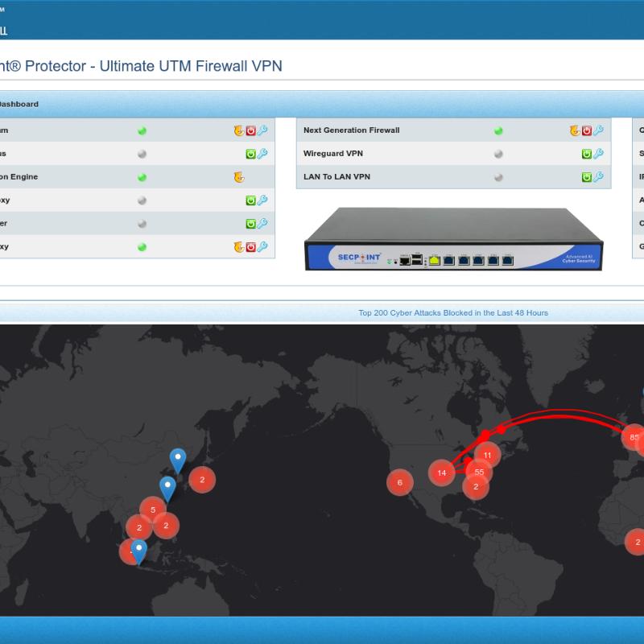
Task: Select the Next Generation Firewall label
Action: point(351,130)
